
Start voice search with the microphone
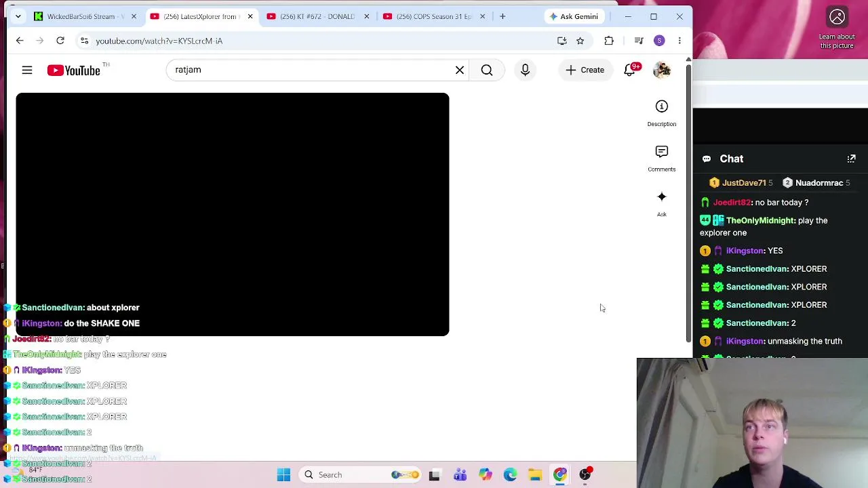525,70
